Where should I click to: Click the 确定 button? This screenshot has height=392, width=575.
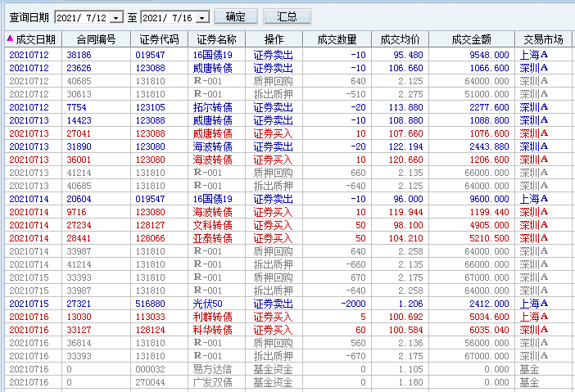tap(235, 17)
